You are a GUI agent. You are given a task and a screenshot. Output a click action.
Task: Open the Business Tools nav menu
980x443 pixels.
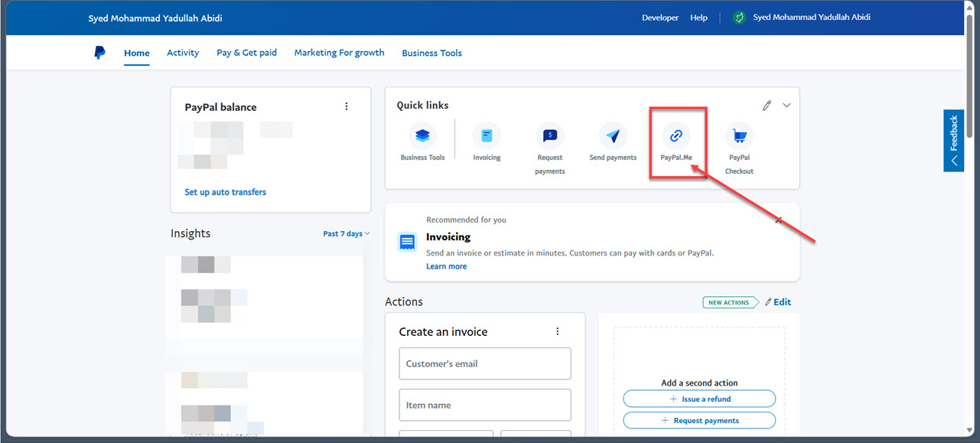[x=431, y=53]
